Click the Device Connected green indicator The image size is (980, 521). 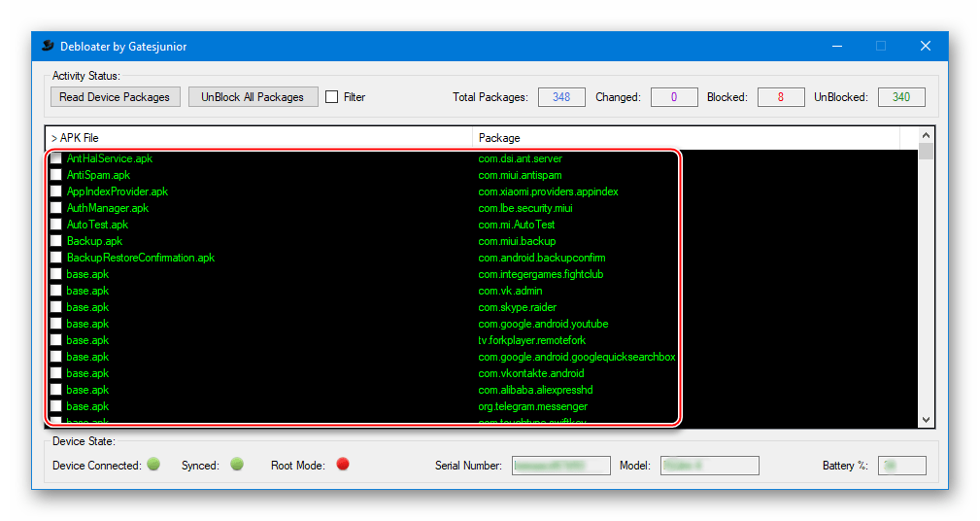point(153,464)
